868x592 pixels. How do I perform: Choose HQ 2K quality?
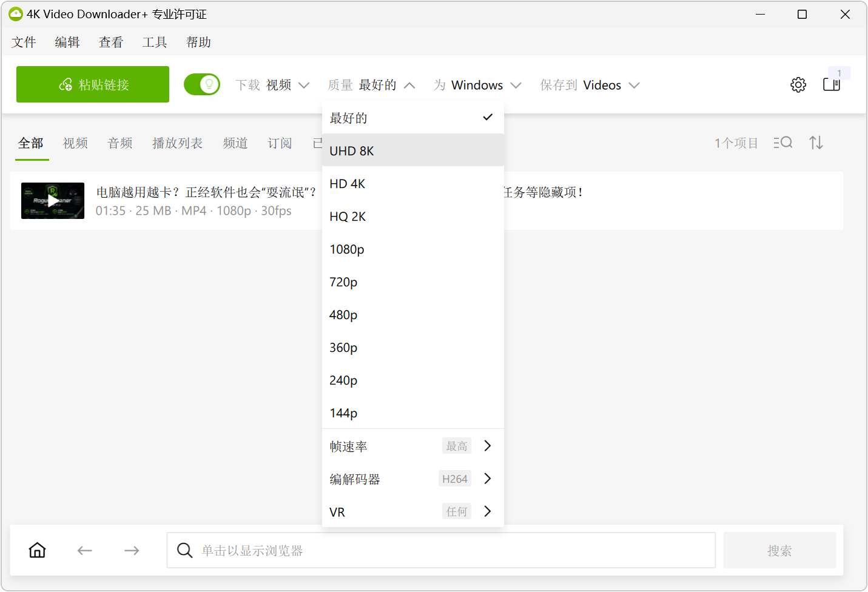coord(413,216)
